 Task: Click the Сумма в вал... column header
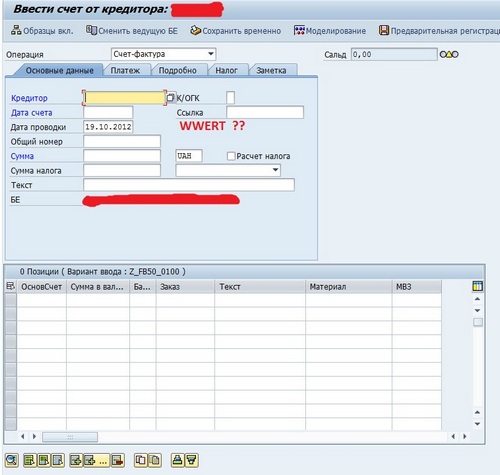98,287
